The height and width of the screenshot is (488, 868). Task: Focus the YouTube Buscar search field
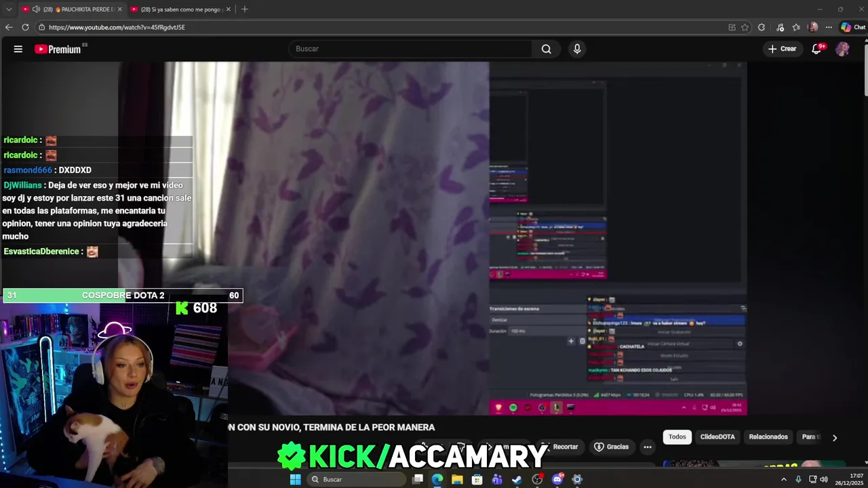411,49
